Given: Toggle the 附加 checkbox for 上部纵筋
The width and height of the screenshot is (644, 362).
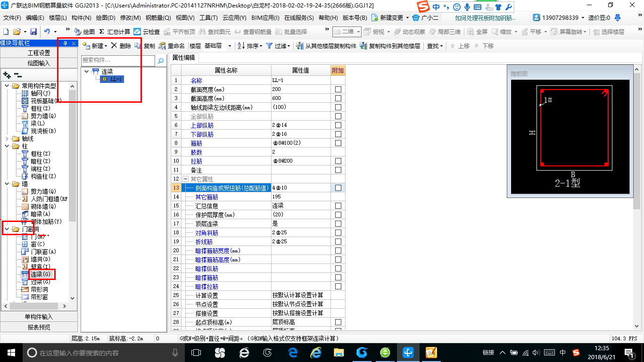Looking at the screenshot, I should (338, 125).
